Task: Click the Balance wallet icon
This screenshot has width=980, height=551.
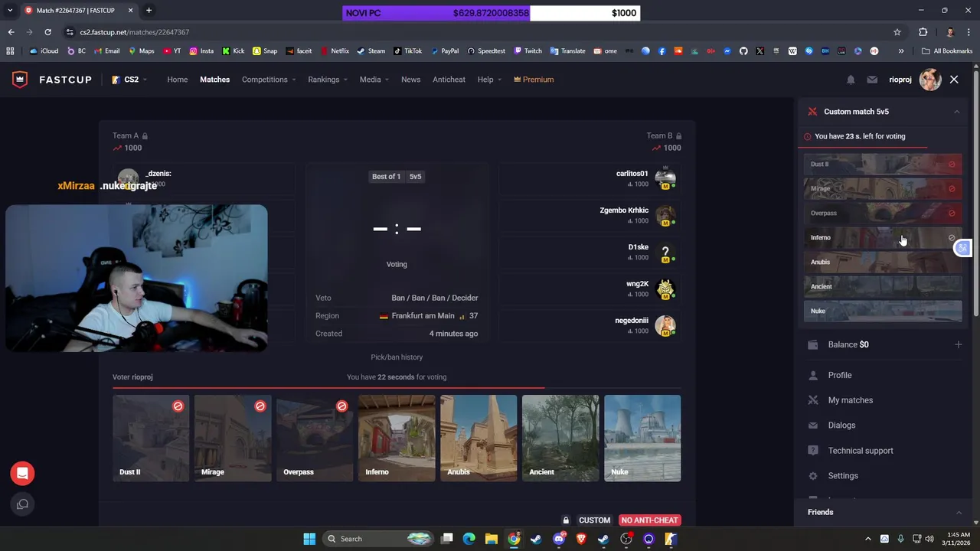Action: 812,344
